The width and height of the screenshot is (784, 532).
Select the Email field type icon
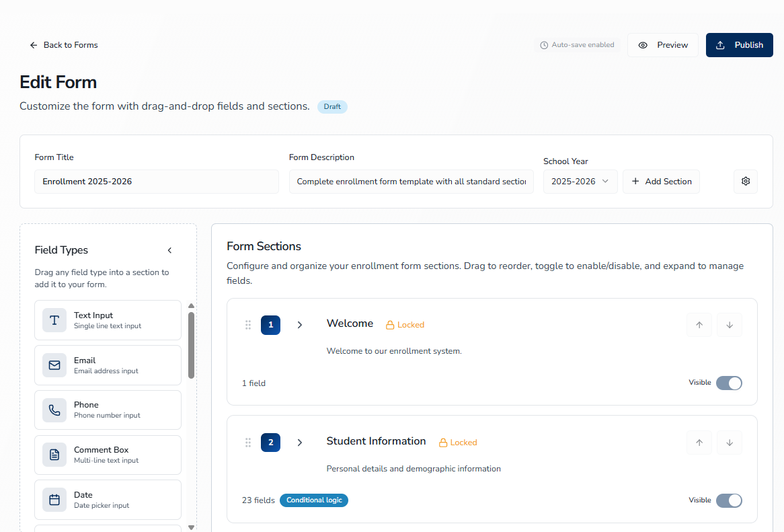tap(54, 365)
